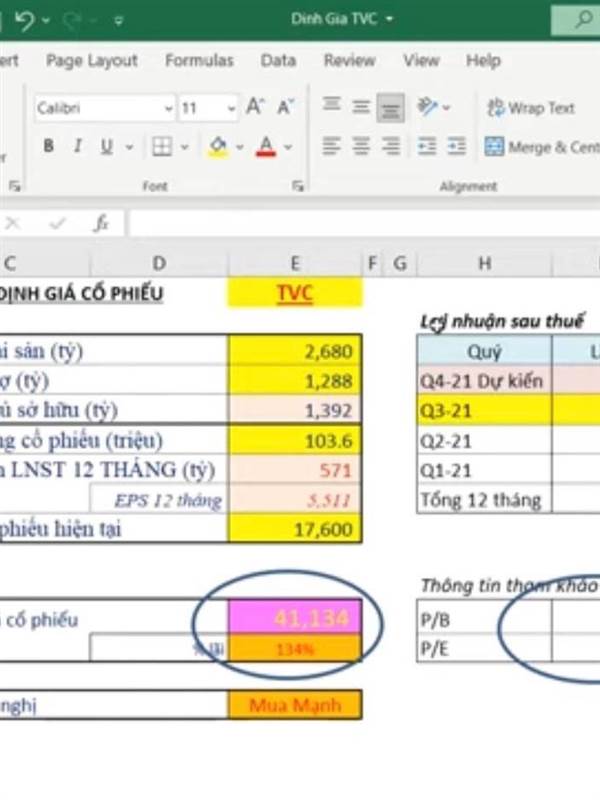Confirm entry with checkmark icon
Image resolution: width=600 pixels, height=800 pixels.
(x=58, y=223)
